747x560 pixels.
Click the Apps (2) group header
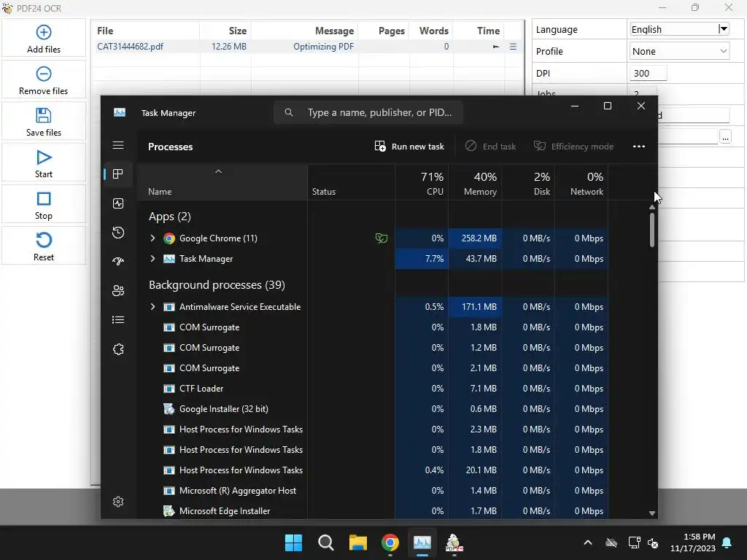(169, 217)
